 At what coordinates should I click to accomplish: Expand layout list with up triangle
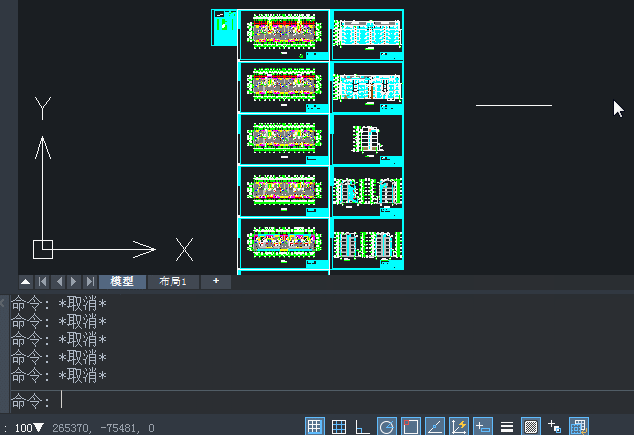pyautogui.click(x=26, y=282)
